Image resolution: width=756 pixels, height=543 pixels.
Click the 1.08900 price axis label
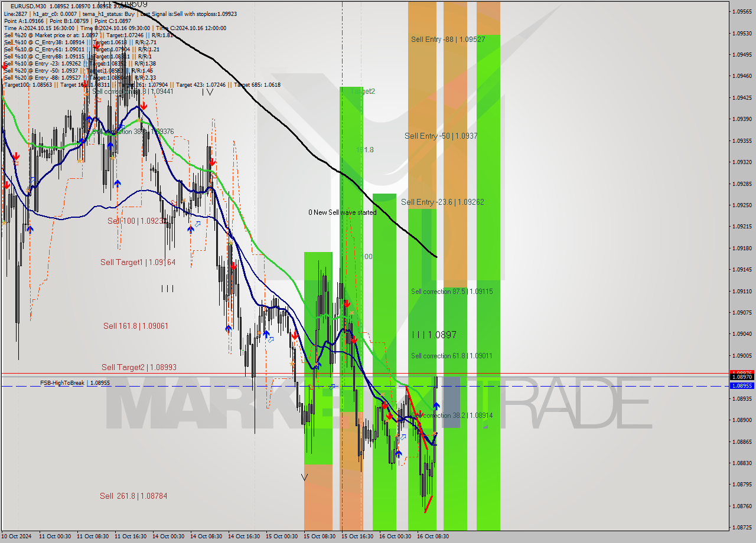pos(742,420)
